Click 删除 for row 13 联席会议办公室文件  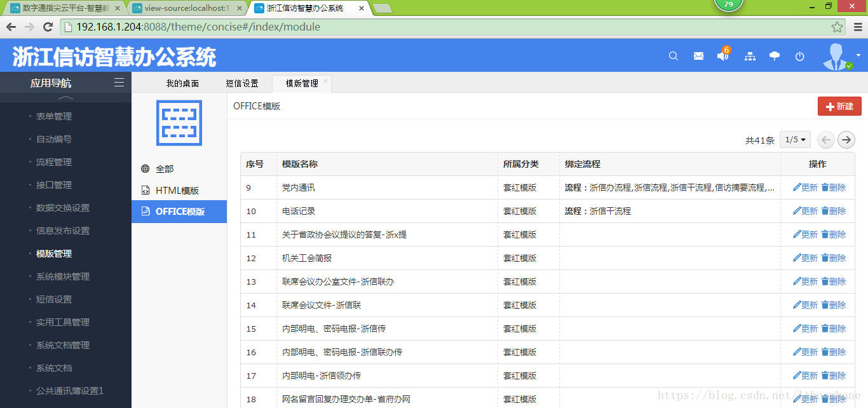pyautogui.click(x=834, y=282)
